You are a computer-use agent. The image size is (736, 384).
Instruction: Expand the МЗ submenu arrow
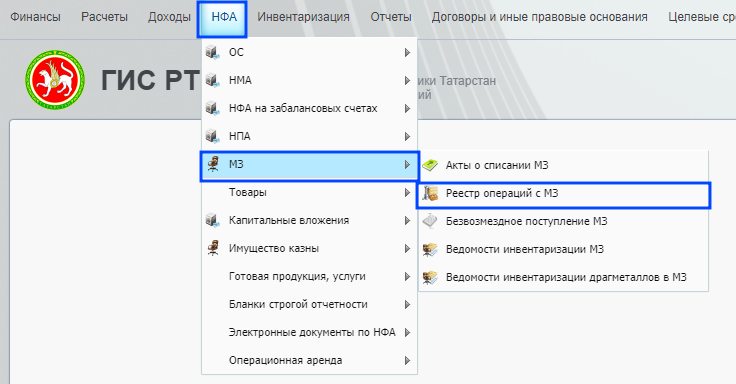tap(407, 165)
